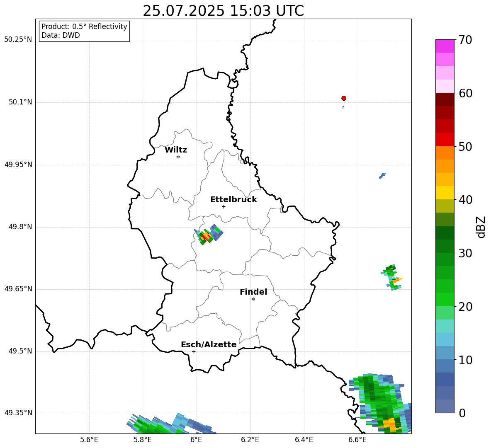Image resolution: width=491 pixels, height=448 pixels.
Task: Click the storm cell southwest of Ettelbruck
Action: [209, 235]
